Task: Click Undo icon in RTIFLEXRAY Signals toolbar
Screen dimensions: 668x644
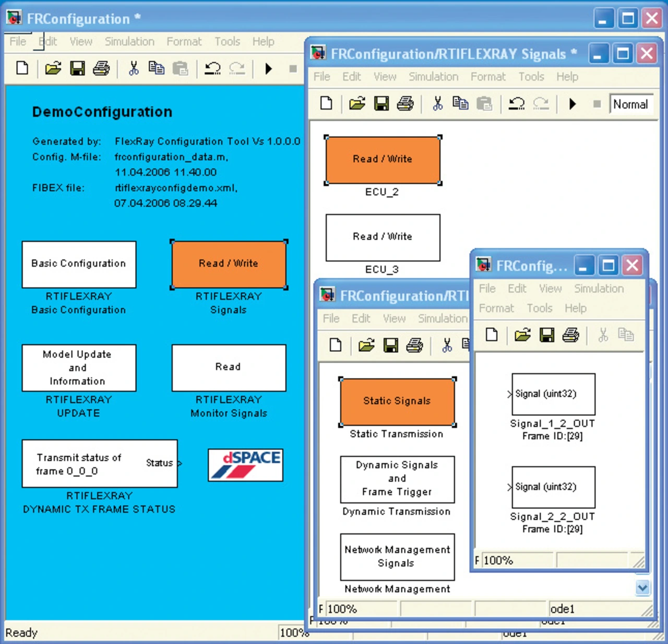Action: pos(517,104)
